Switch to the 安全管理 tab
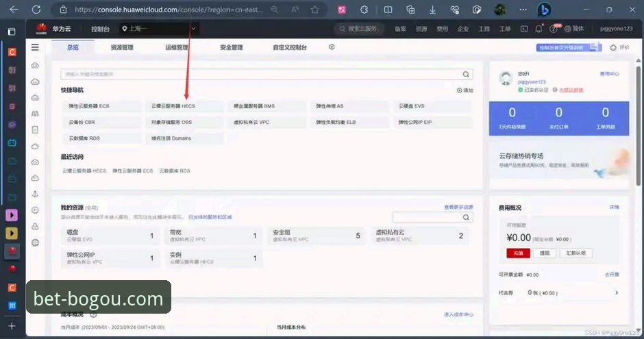The height and width of the screenshot is (339, 644). click(x=232, y=47)
